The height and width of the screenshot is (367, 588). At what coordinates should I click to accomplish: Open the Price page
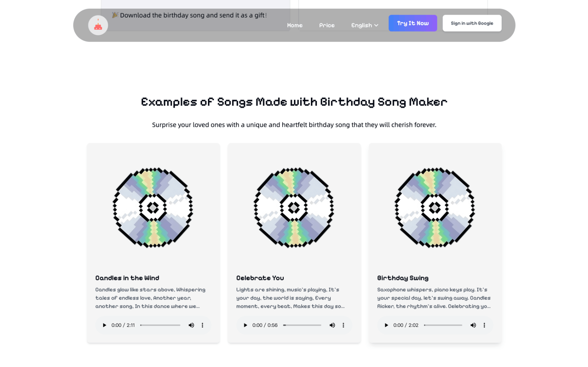tap(327, 25)
